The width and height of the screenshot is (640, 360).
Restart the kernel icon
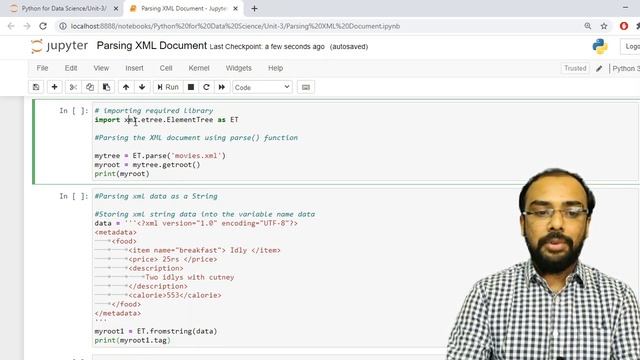point(206,87)
